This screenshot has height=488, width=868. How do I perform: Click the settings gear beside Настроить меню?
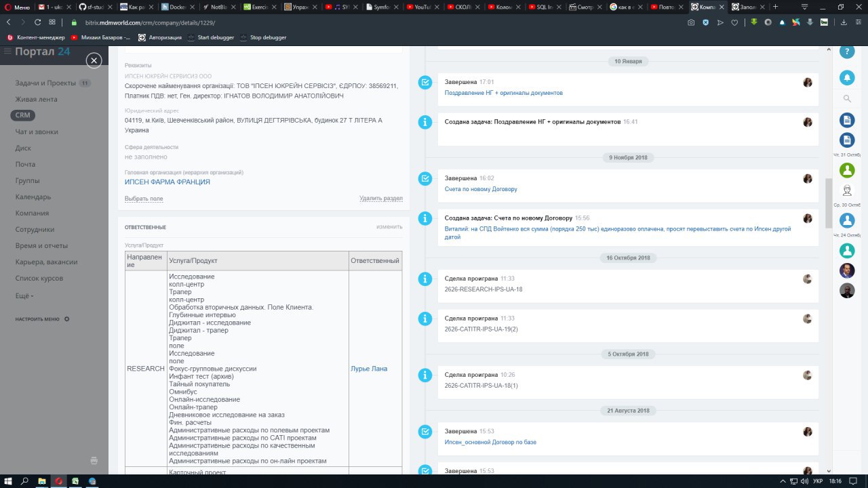click(x=66, y=319)
